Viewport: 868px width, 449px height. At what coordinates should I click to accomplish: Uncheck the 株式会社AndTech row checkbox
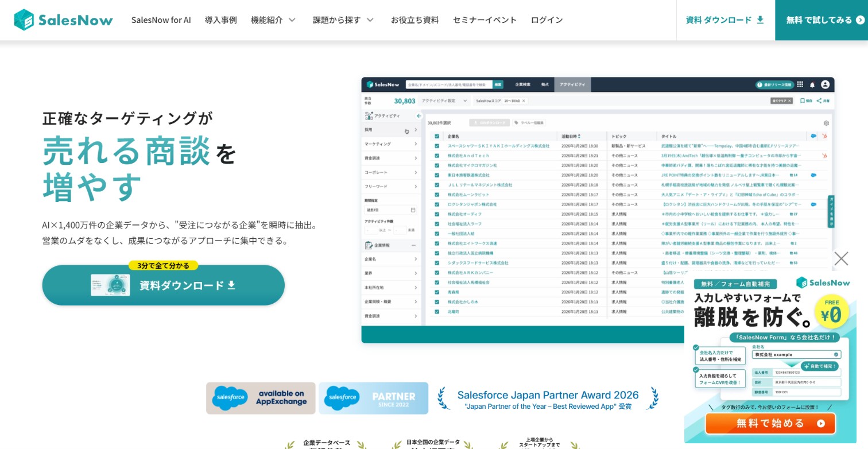pyautogui.click(x=437, y=156)
